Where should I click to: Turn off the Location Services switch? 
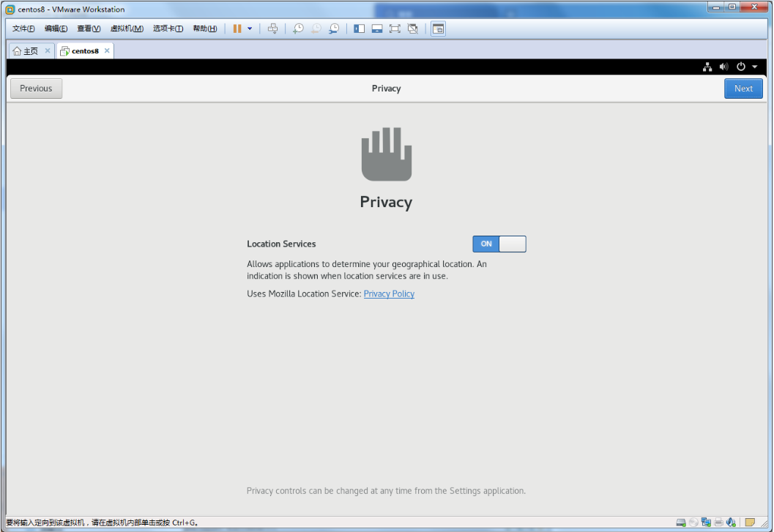pos(499,244)
